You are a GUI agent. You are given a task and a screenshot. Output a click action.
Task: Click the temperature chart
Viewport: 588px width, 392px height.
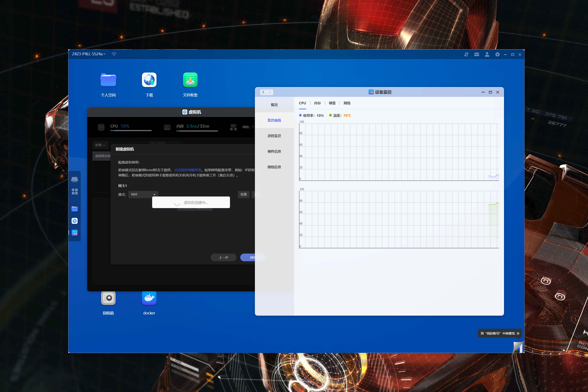pyautogui.click(x=399, y=219)
